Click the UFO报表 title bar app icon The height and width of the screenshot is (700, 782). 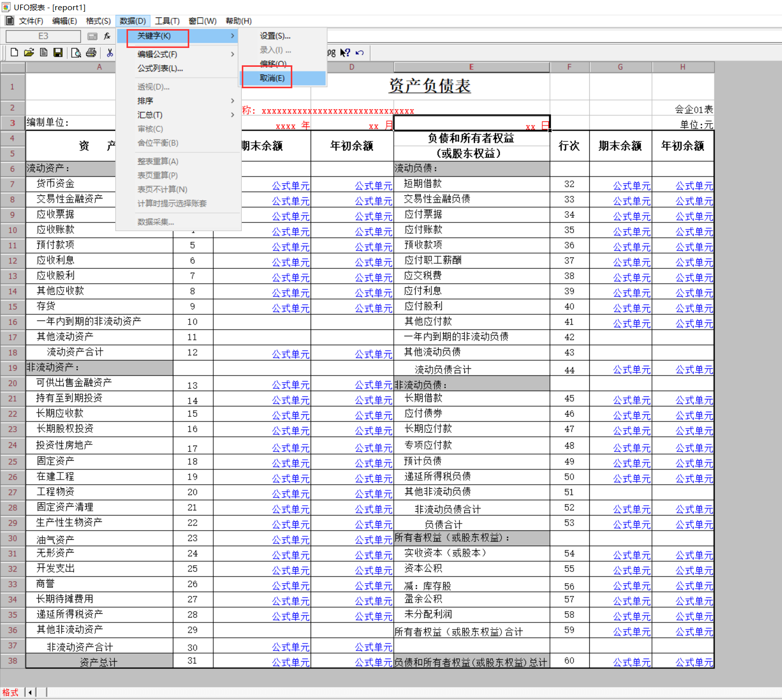[x=6, y=7]
